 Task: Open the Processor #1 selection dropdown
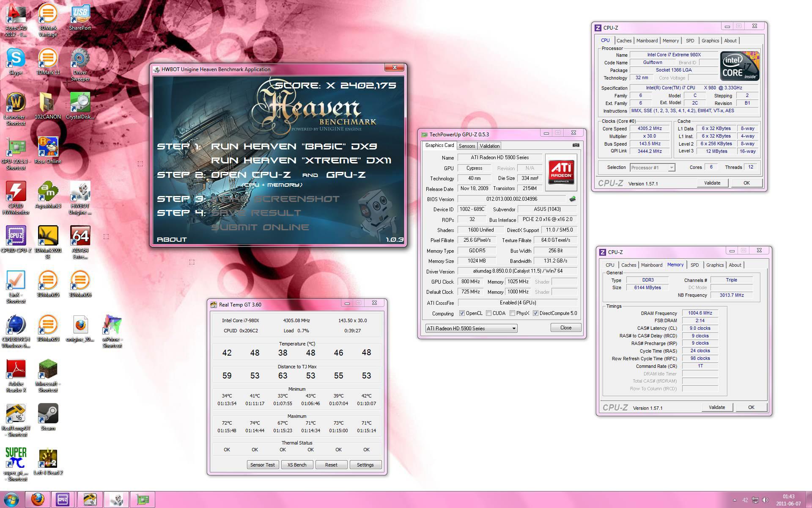(652, 168)
